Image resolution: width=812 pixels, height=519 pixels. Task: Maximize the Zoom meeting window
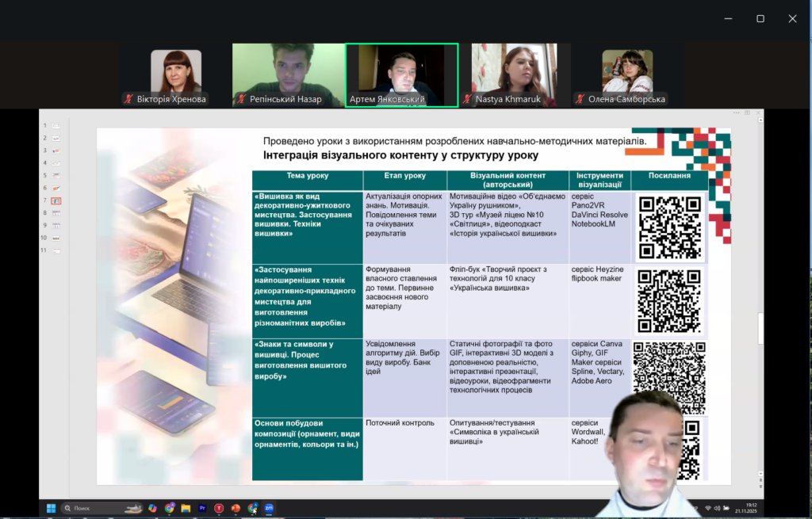(760, 19)
